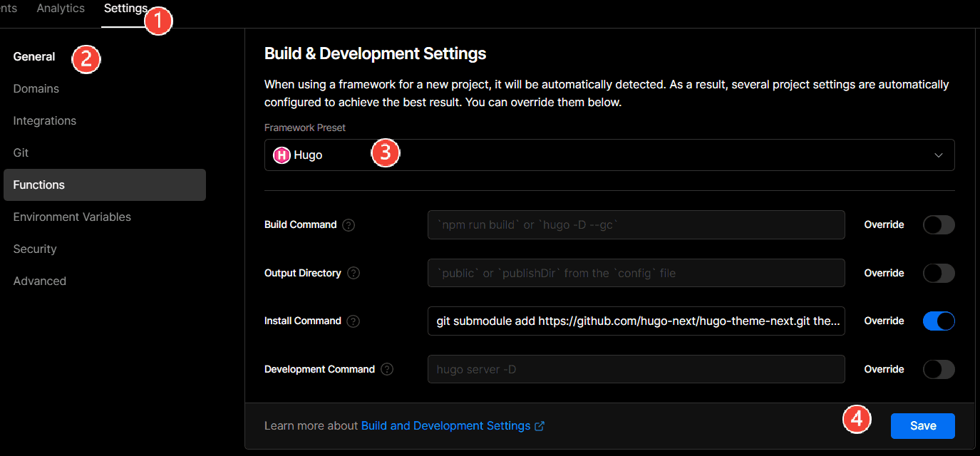
Task: Click the Install Command input field
Action: click(x=636, y=321)
